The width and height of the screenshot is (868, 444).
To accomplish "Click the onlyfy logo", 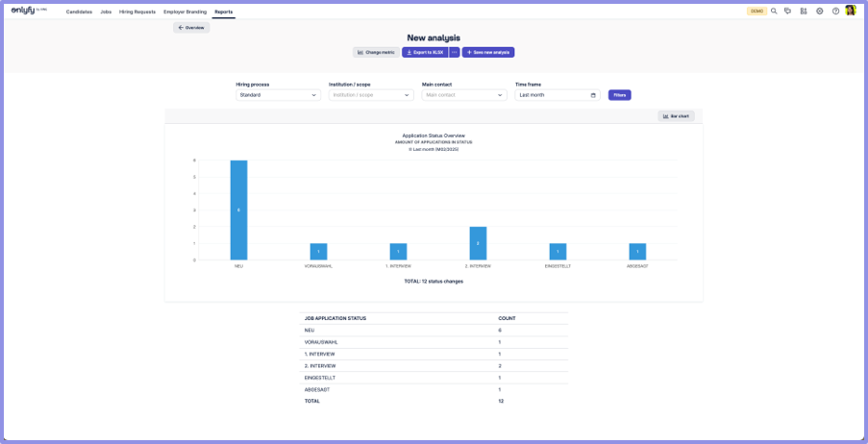I will pos(28,11).
